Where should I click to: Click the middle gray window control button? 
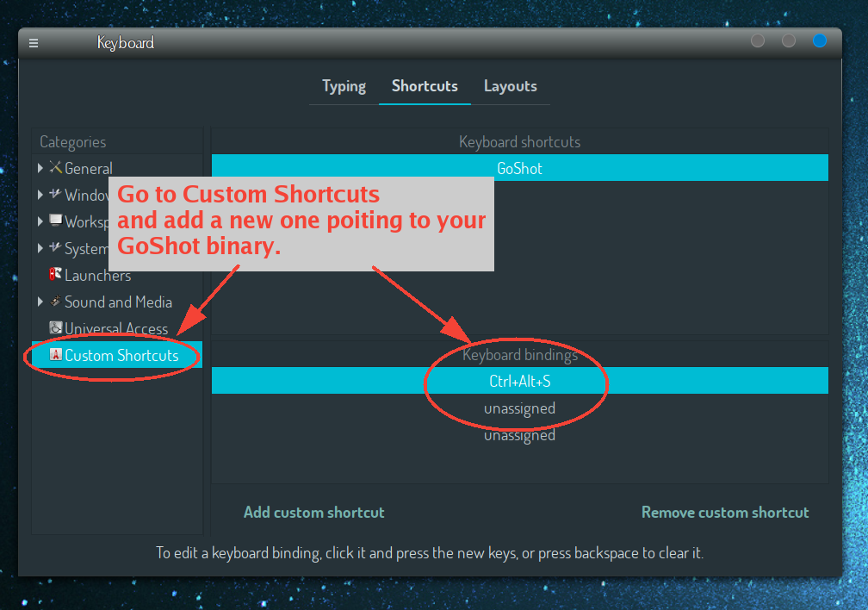click(788, 41)
